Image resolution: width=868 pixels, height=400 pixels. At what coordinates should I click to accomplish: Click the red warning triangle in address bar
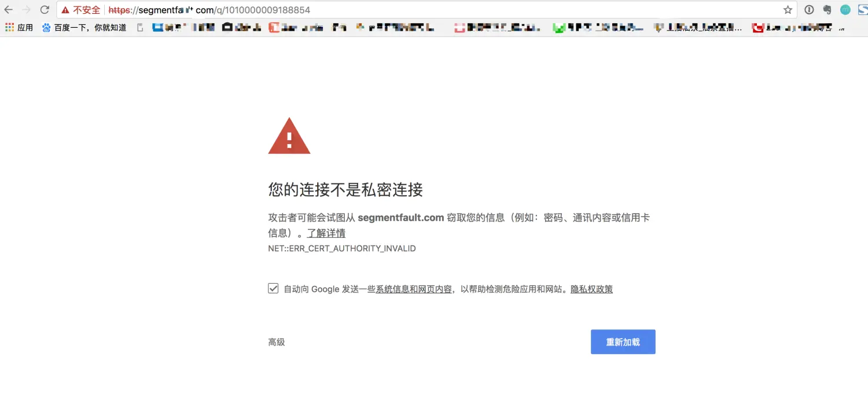(x=65, y=10)
